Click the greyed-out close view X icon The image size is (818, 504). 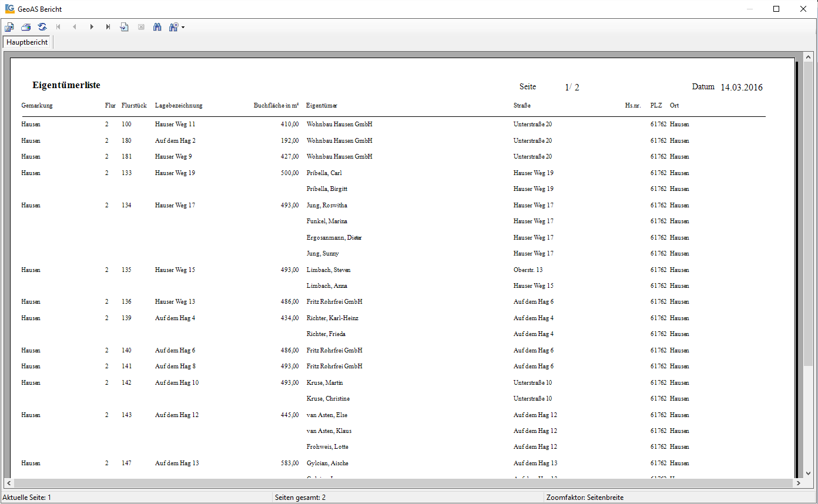[x=141, y=27]
